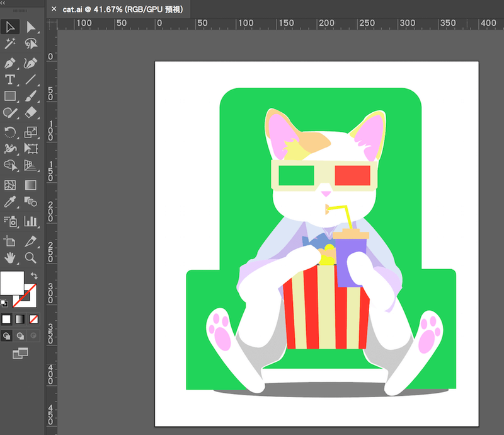Close the cat.ai document tab
The width and height of the screenshot is (504, 435).
pos(54,9)
